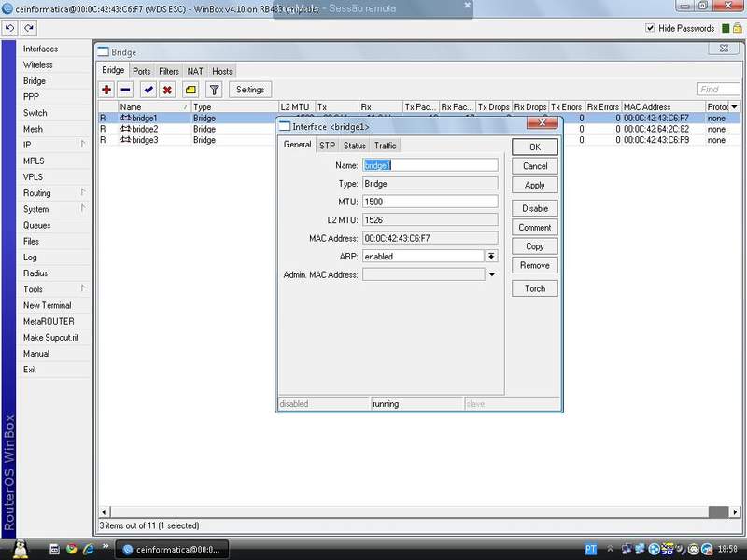Image resolution: width=747 pixels, height=560 pixels.
Task: Open the Ports tab in Bridge window
Action: click(x=141, y=71)
